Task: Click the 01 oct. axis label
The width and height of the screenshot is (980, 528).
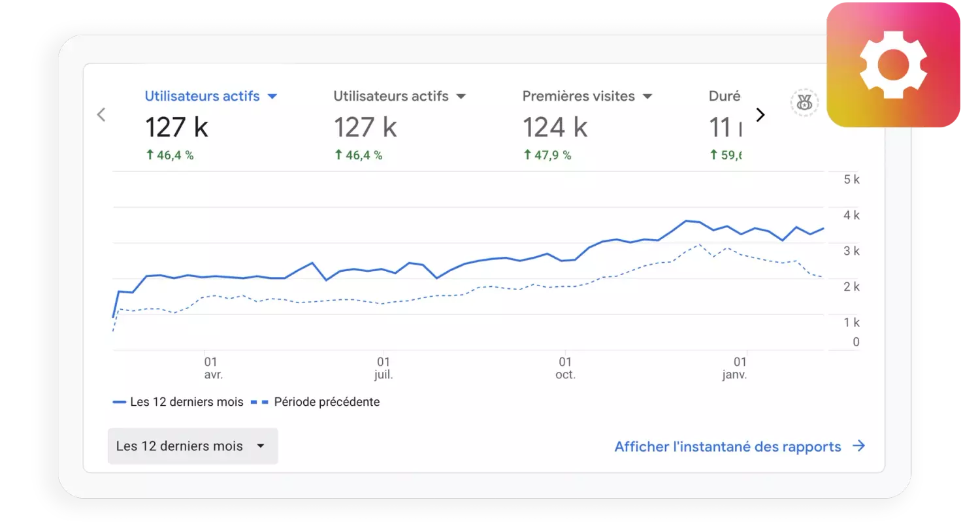Action: [565, 368]
